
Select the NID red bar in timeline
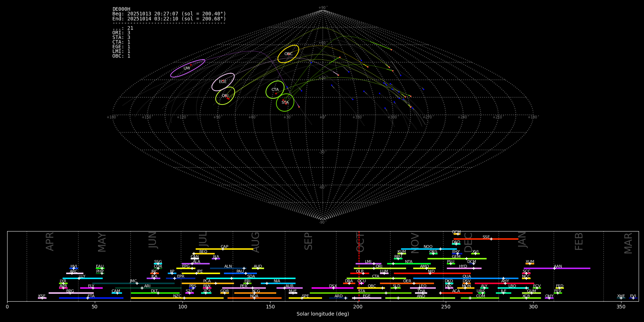[x=432, y=273]
